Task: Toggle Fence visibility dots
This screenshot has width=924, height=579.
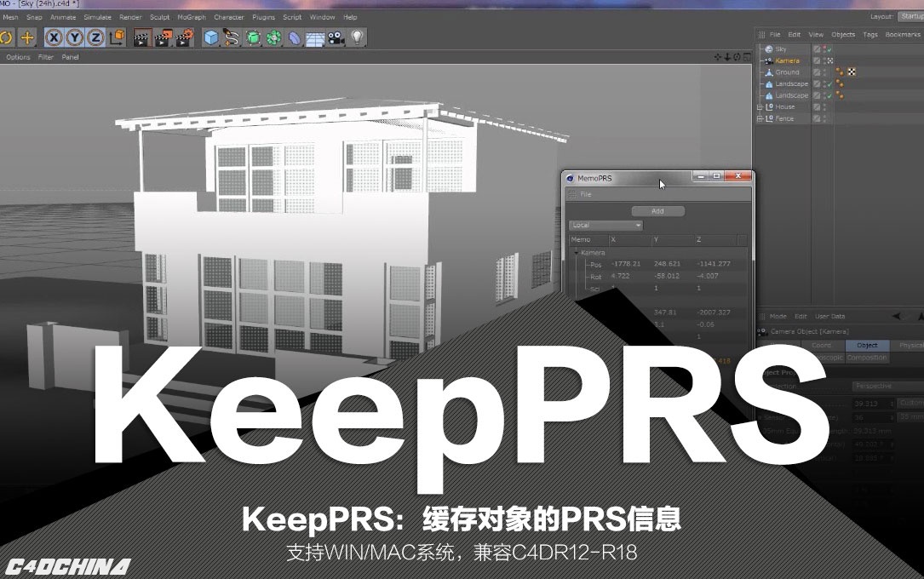Action: pyautogui.click(x=824, y=118)
